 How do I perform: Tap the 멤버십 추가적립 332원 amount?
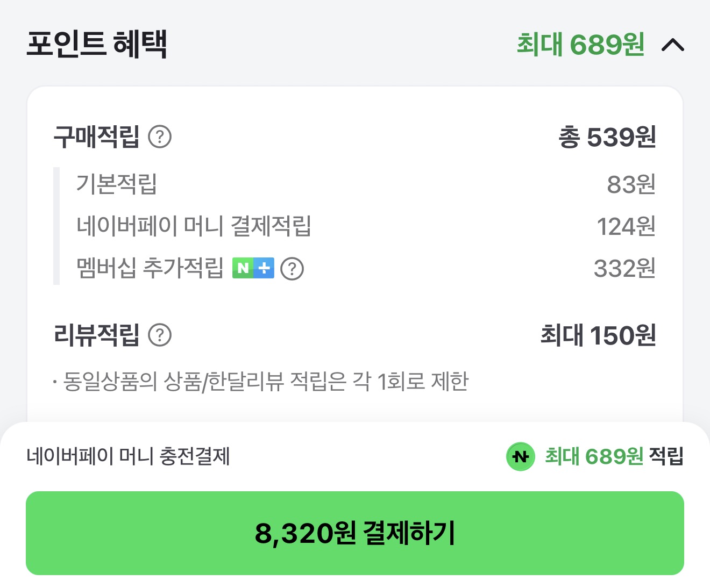coord(627,268)
